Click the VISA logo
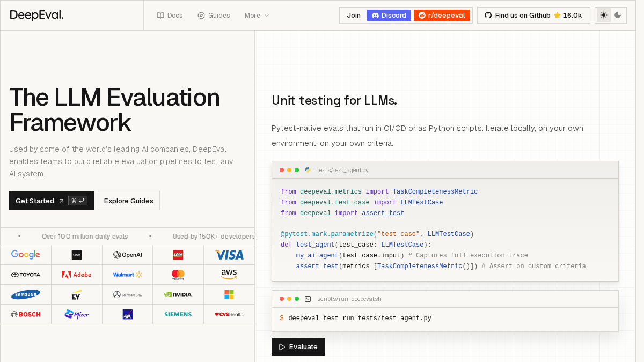644x362 pixels. click(x=229, y=255)
